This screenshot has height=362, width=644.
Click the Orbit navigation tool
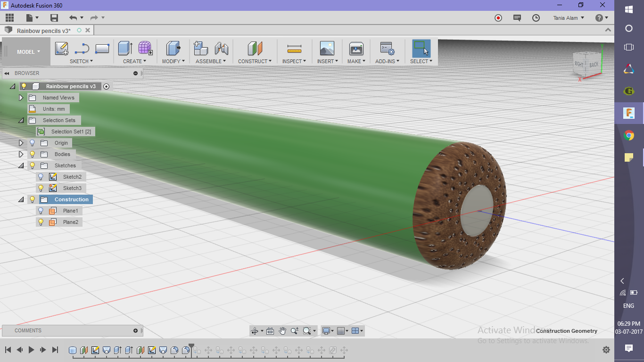255,331
